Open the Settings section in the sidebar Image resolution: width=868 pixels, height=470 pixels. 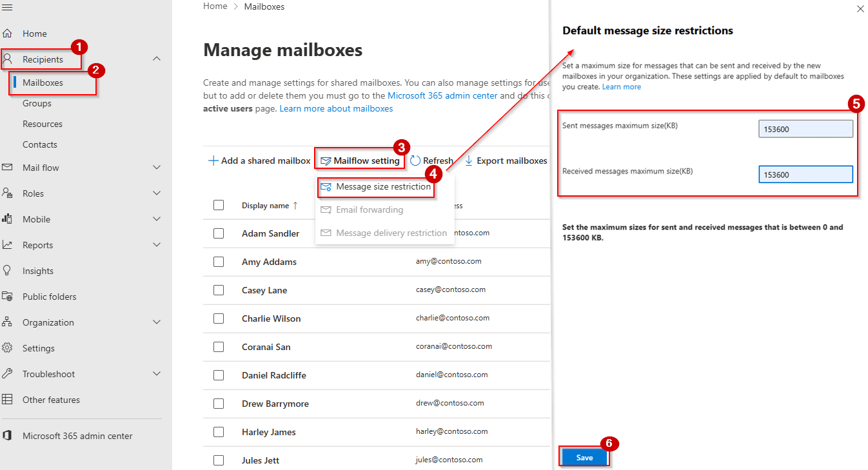tap(40, 348)
